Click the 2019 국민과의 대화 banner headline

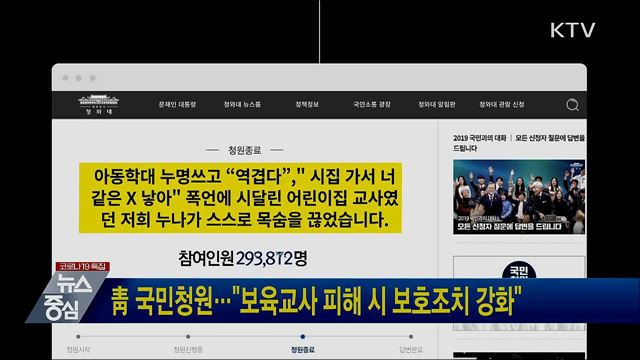[519, 143]
